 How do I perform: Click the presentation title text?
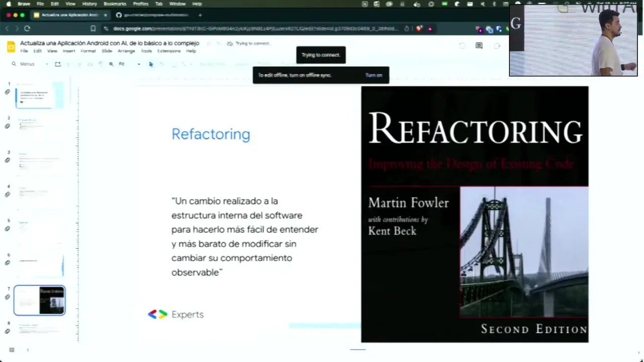110,43
